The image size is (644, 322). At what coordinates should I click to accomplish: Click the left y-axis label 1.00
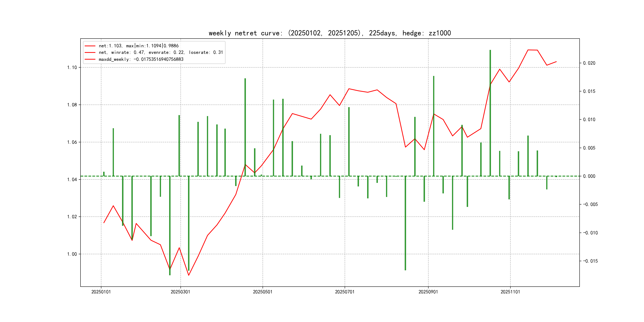tap(72, 254)
